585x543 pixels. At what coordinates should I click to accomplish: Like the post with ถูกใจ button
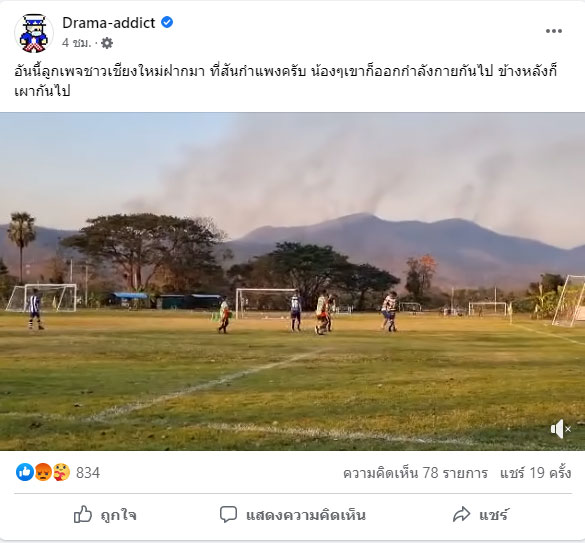(x=105, y=515)
